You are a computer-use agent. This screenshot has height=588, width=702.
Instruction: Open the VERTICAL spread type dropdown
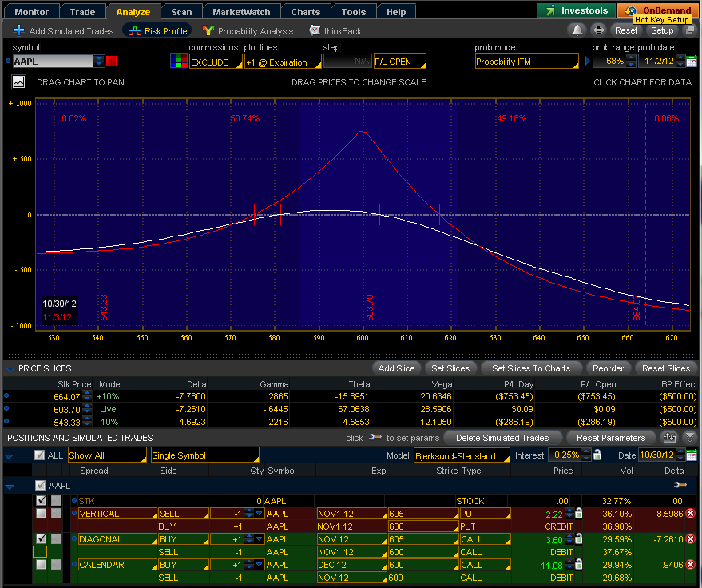pos(117,514)
